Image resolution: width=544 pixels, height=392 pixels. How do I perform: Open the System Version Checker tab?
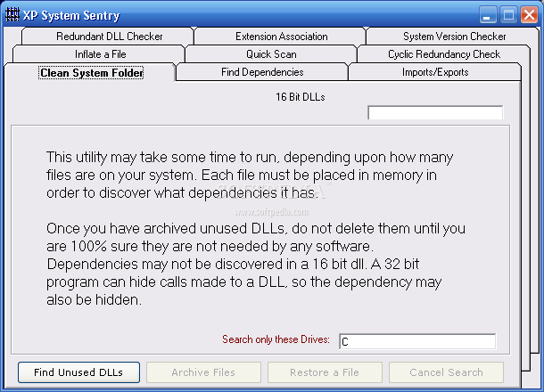(x=454, y=37)
